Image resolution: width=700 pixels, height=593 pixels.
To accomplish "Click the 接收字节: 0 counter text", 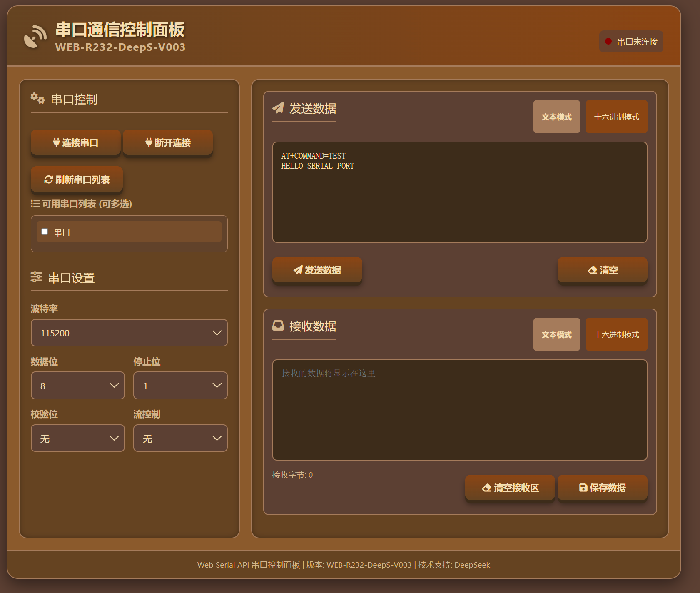I will (292, 475).
